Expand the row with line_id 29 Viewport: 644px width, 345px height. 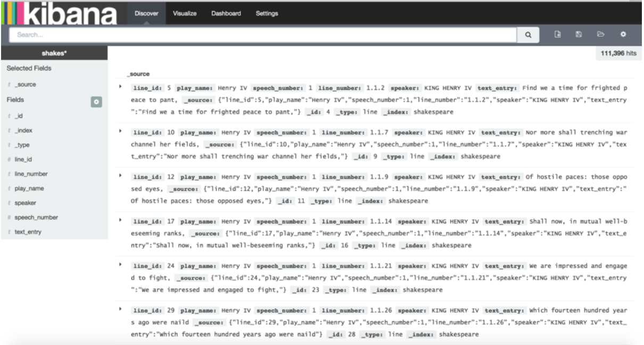[x=120, y=308]
